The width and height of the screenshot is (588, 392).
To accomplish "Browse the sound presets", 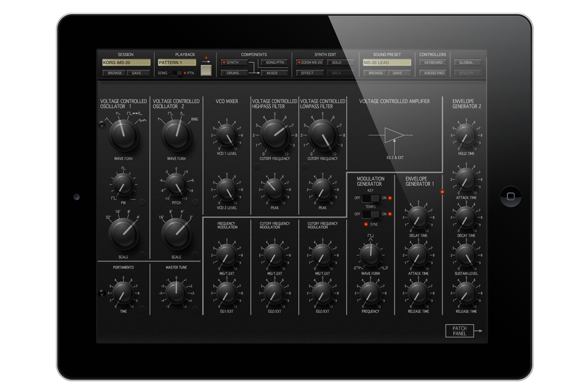I will pos(375,73).
